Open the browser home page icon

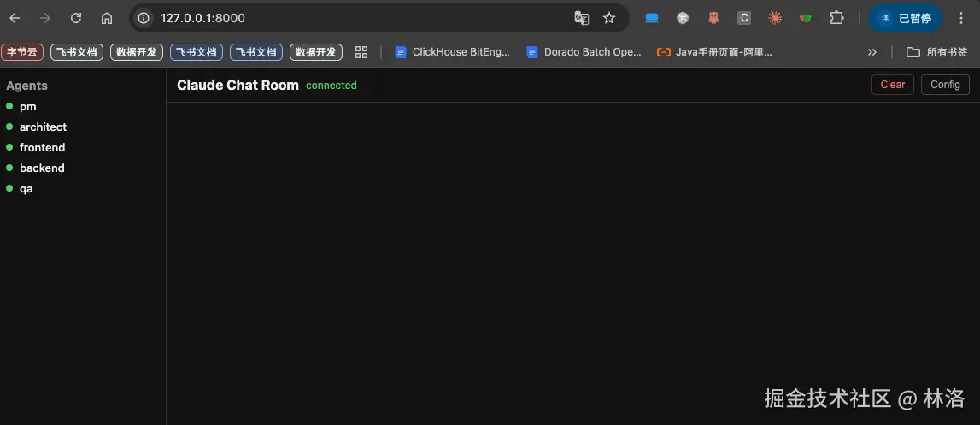pyautogui.click(x=107, y=18)
